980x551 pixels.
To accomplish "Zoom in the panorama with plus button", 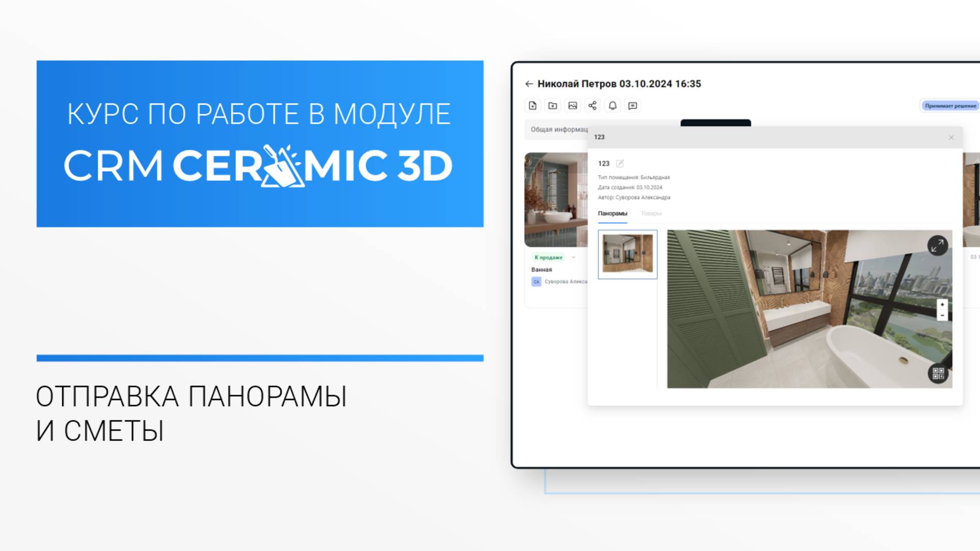I will tap(942, 305).
